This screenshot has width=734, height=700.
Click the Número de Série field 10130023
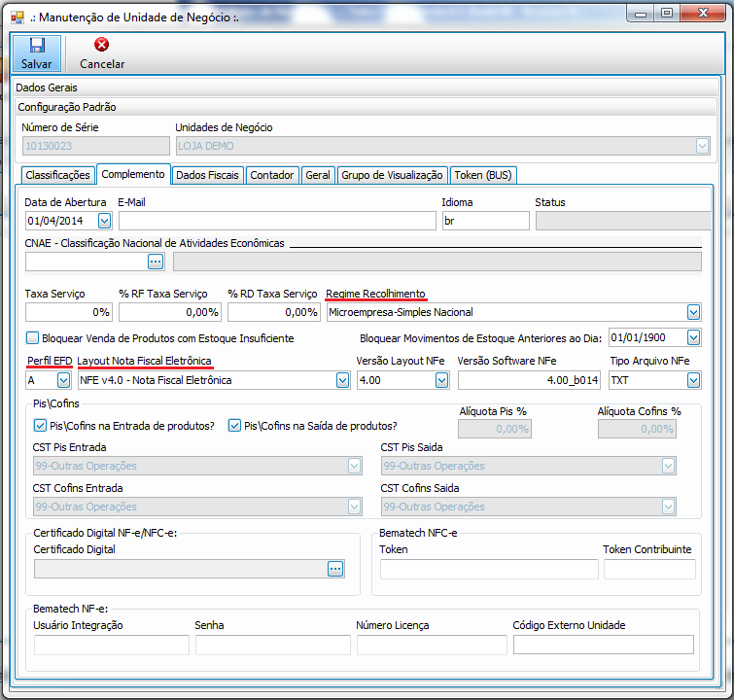click(96, 146)
